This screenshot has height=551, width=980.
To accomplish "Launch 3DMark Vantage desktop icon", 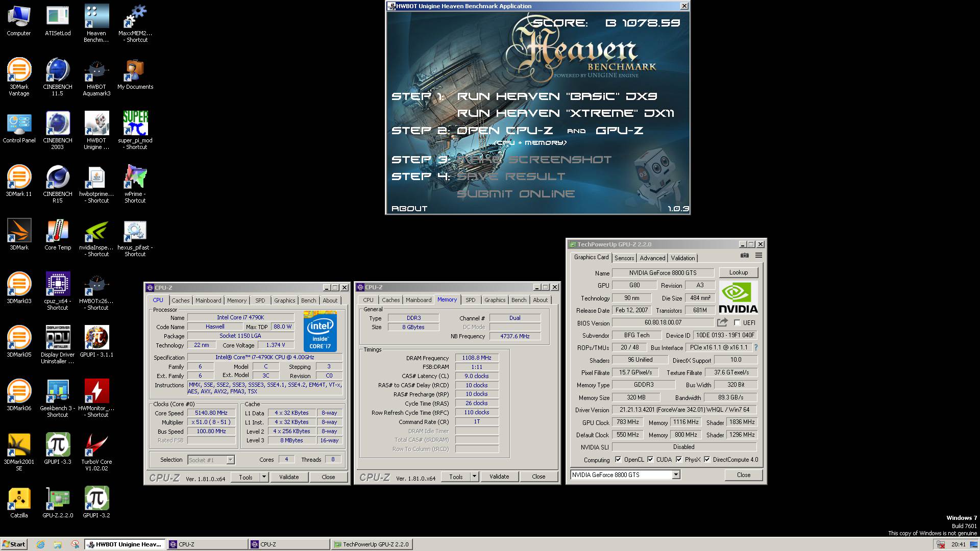I will 19,78.
